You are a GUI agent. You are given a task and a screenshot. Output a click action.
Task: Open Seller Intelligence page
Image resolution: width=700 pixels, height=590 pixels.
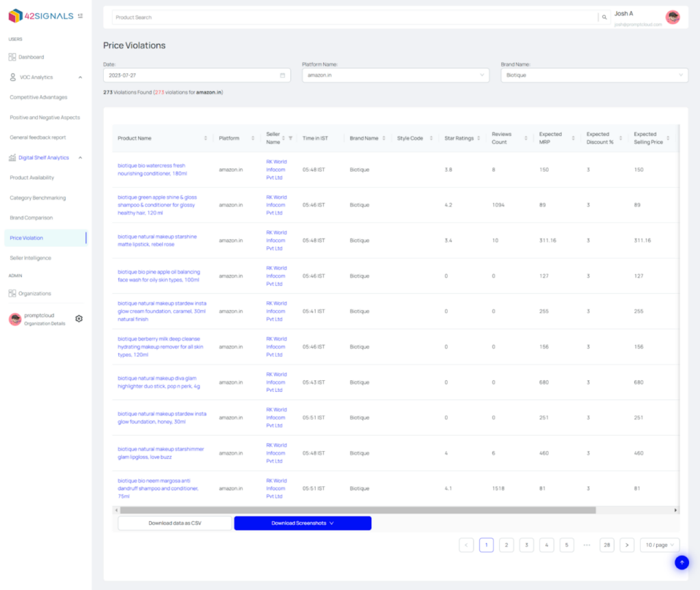[30, 258]
